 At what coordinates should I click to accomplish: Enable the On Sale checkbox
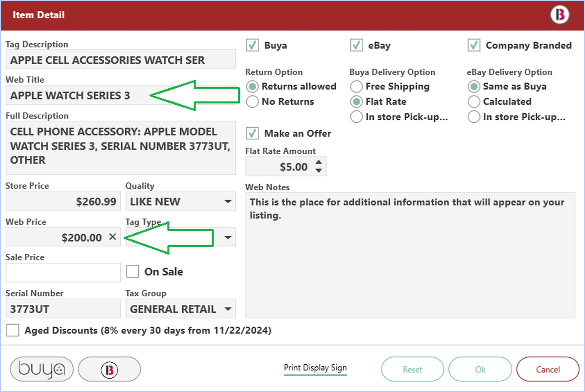click(x=132, y=272)
